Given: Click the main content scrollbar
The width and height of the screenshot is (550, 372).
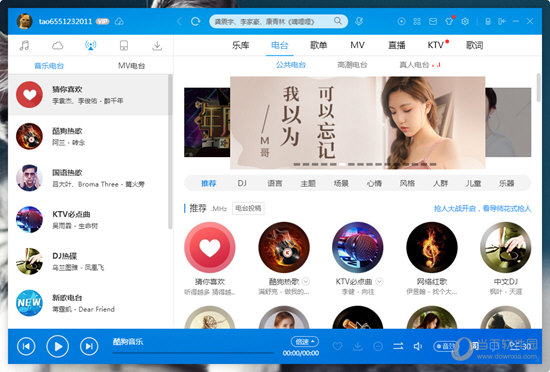Looking at the screenshot, I should [539, 88].
